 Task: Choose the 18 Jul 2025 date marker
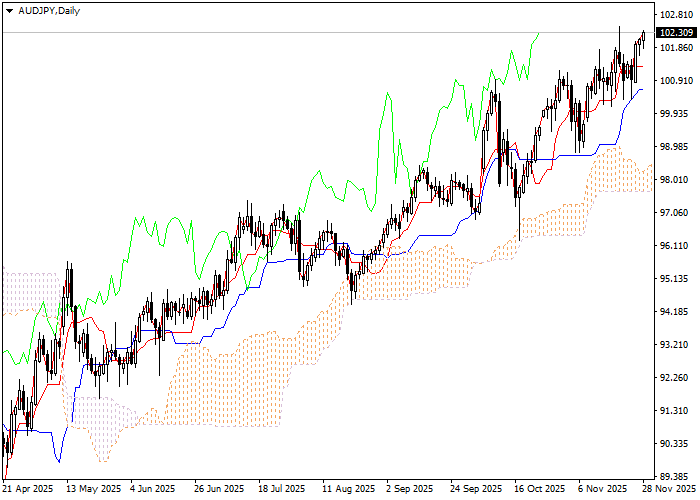tap(281, 489)
